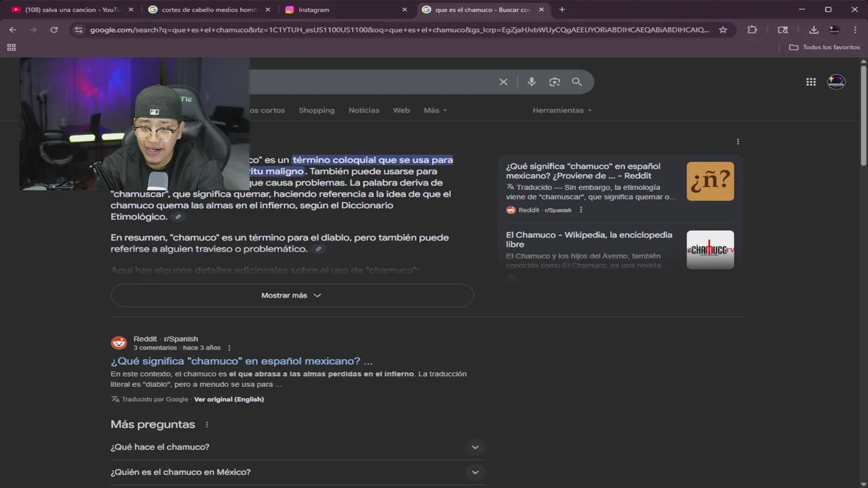The width and height of the screenshot is (868, 488).
Task: Click the ¿ñ? Reddit card thumbnail
Action: point(710,181)
